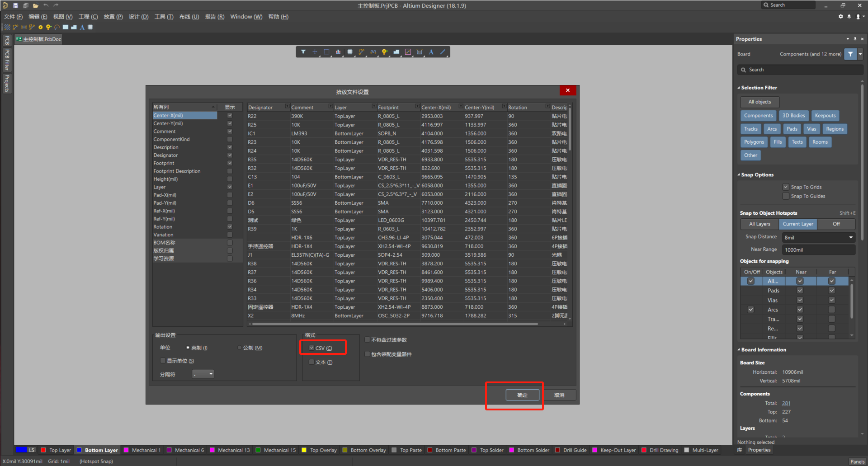Enable the CSV format checkbox
The height and width of the screenshot is (466, 868).
coord(311,348)
